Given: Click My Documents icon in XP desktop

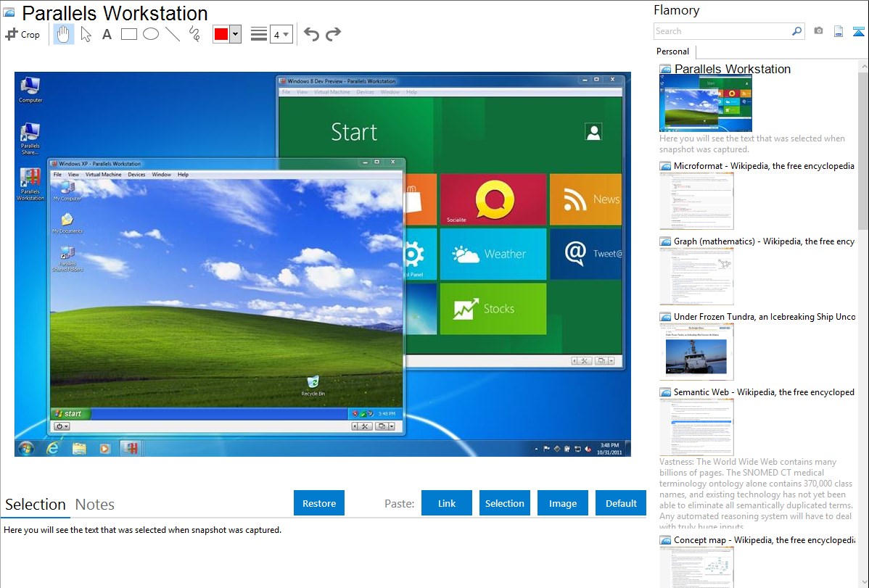Looking at the screenshot, I should click(x=67, y=223).
